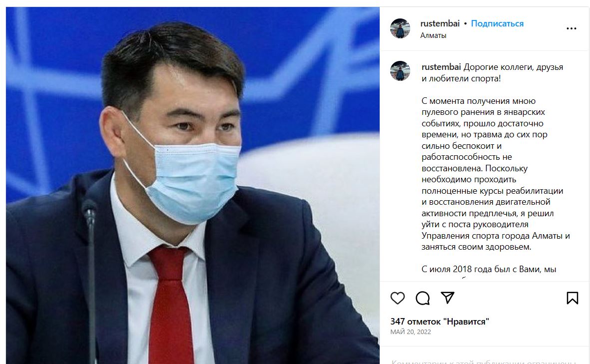Open the three-dot more options menu
590x364 pixels.
(571, 28)
